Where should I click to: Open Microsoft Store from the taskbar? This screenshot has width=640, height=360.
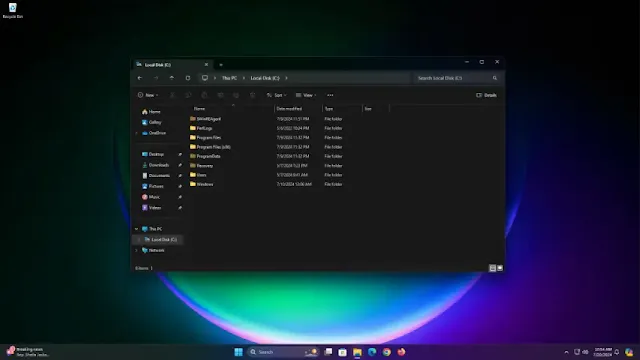coord(342,352)
